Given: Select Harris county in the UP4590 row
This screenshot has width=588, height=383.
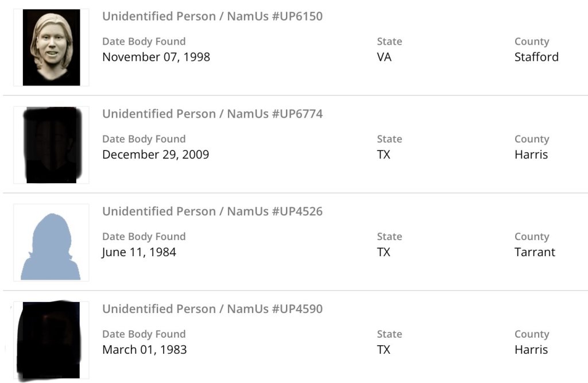Looking at the screenshot, I should pyautogui.click(x=531, y=350).
